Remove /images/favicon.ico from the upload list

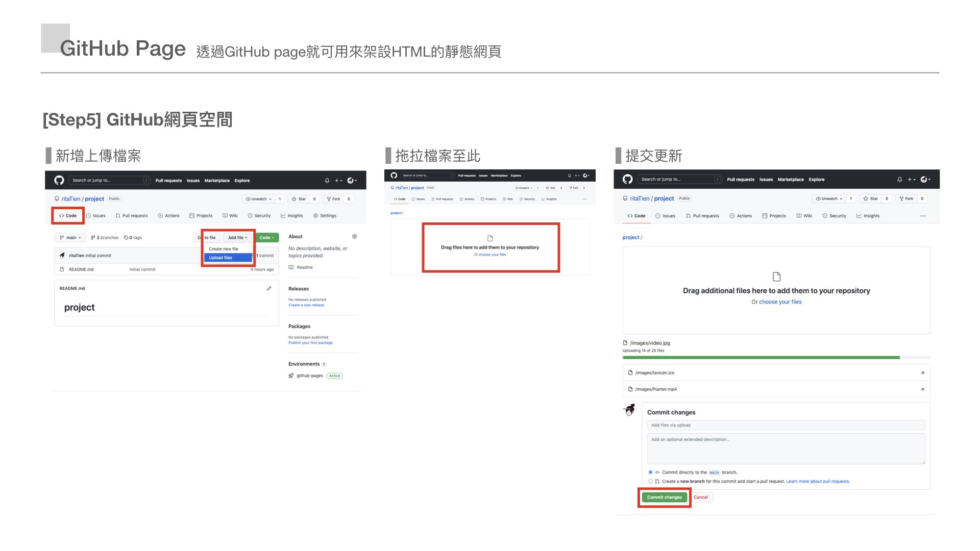click(922, 373)
